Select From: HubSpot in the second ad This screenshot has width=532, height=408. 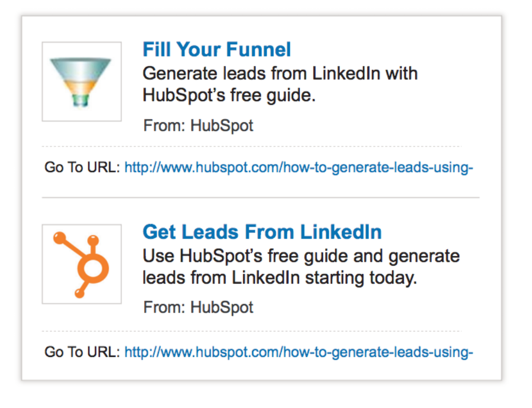pos(198,308)
